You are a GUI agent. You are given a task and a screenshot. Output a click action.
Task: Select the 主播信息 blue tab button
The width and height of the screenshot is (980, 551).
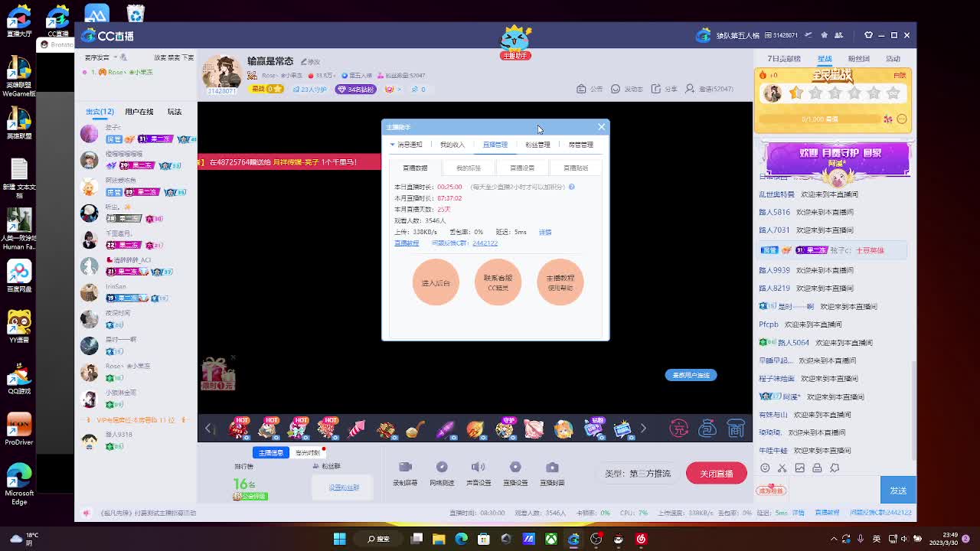pos(271,452)
